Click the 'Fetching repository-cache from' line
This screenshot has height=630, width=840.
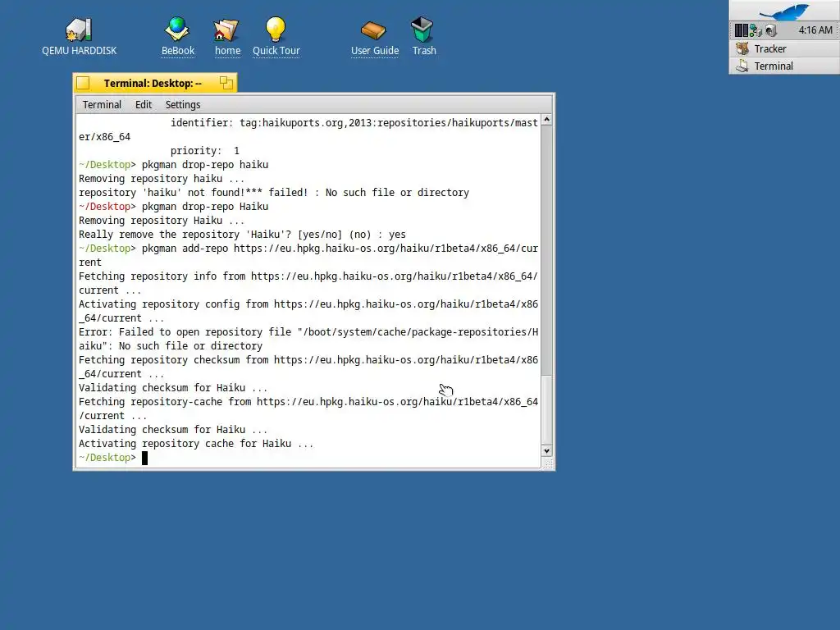click(308, 401)
